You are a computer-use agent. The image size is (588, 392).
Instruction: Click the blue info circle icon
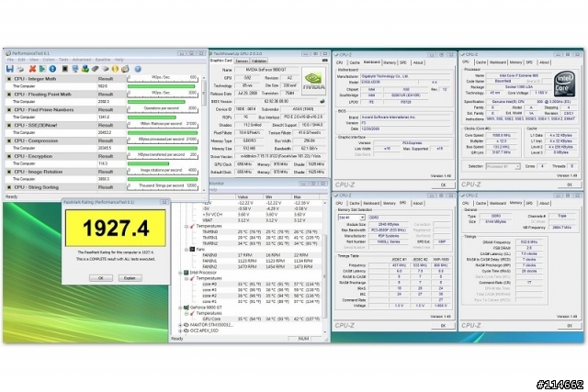tap(52, 69)
